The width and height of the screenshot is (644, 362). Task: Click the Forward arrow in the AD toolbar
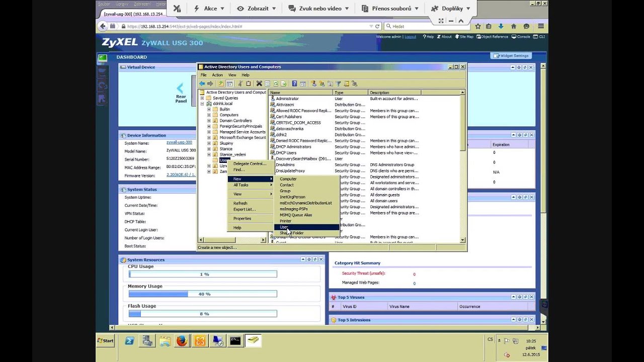click(210, 83)
